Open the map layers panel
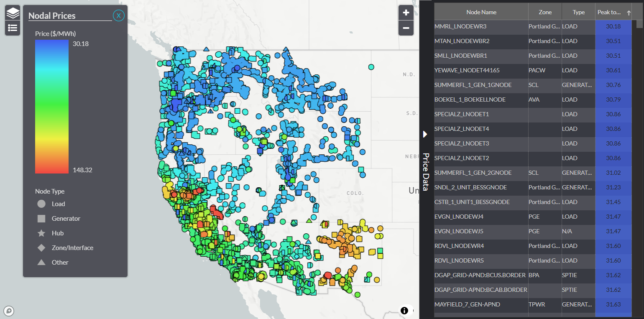 (x=13, y=13)
